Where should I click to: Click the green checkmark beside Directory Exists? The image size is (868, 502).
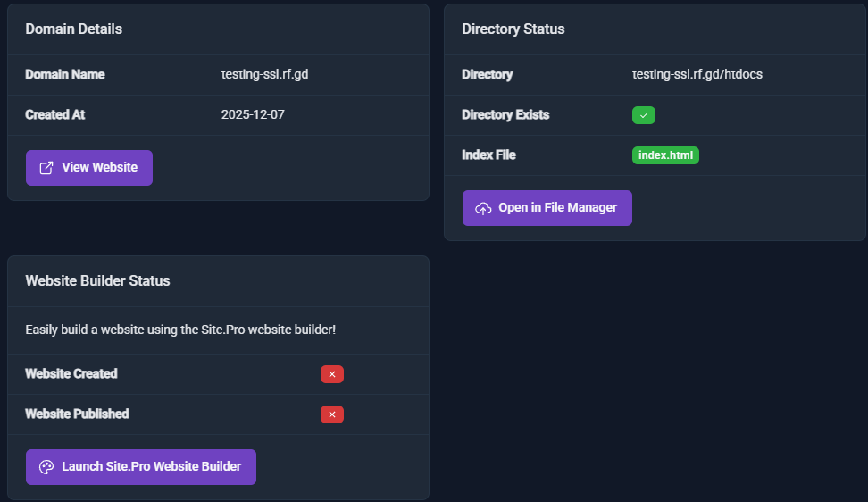click(644, 115)
